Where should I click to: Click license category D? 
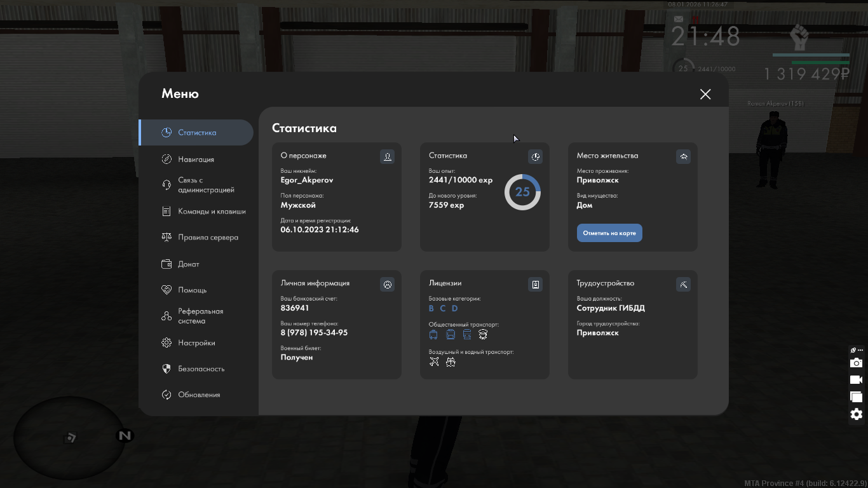(454, 308)
